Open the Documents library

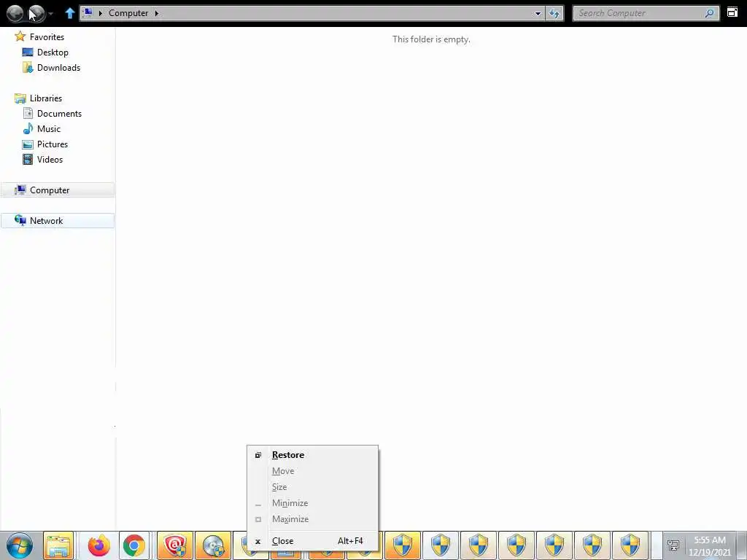click(59, 113)
